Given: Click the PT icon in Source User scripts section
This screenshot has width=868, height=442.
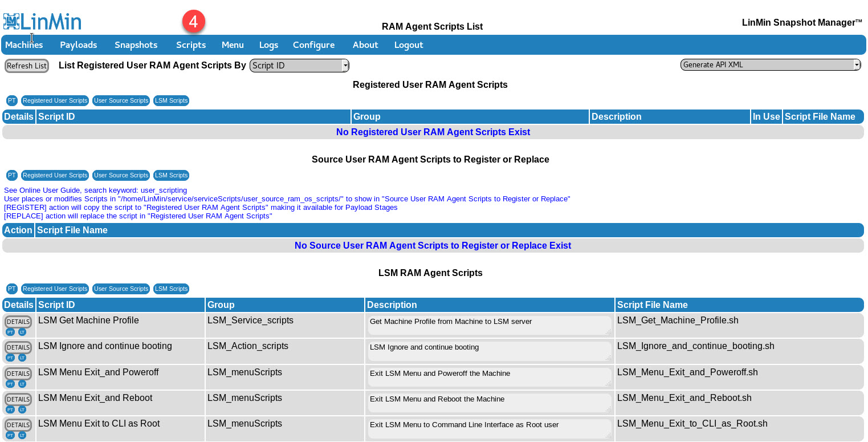Looking at the screenshot, I should [12, 175].
